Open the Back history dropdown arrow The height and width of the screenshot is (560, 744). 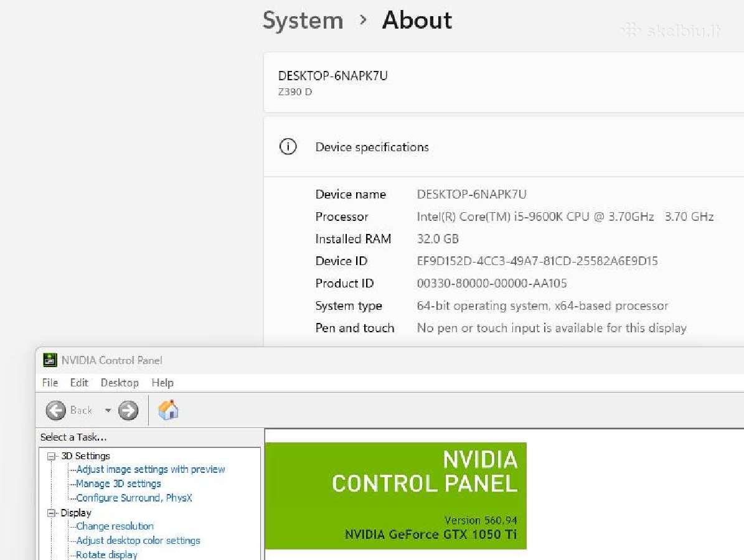tap(108, 410)
